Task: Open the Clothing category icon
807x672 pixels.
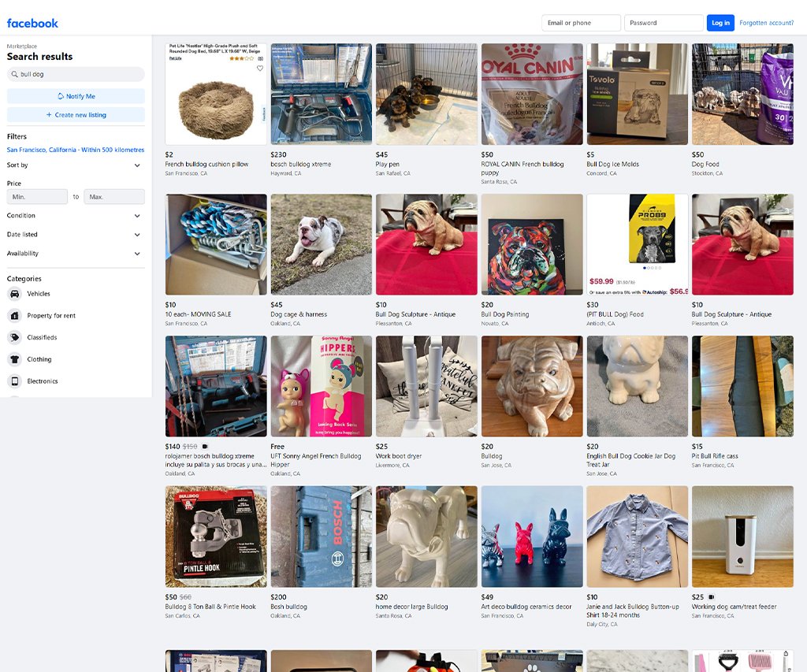Action: click(x=15, y=359)
